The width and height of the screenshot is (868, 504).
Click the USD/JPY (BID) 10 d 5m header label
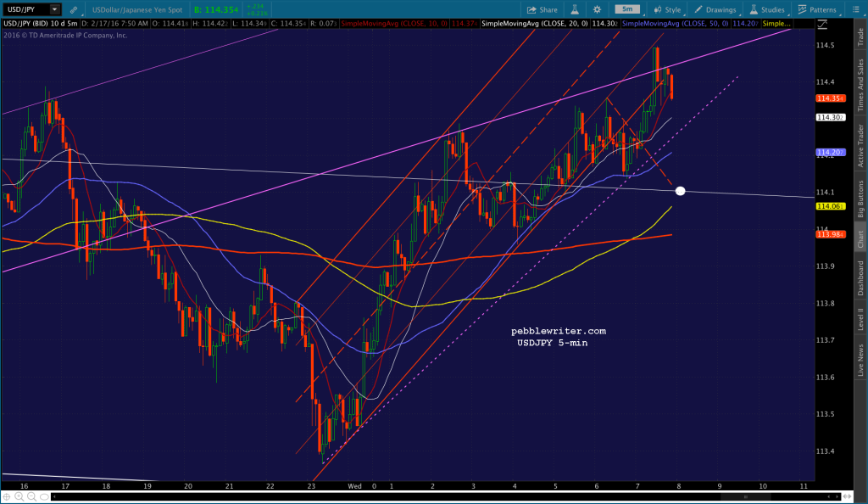click(x=41, y=24)
